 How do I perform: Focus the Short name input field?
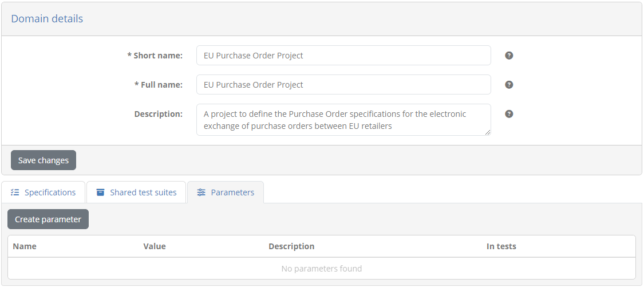click(x=343, y=56)
